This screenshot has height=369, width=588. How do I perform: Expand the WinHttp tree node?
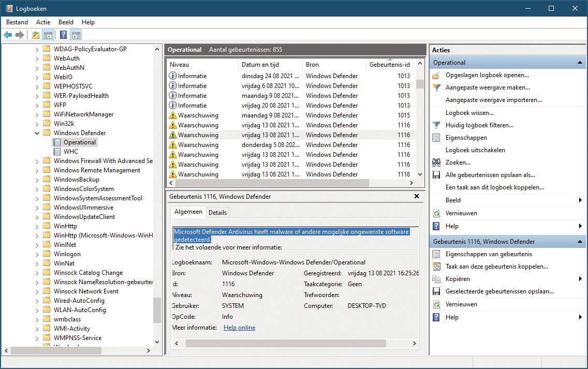[37, 226]
